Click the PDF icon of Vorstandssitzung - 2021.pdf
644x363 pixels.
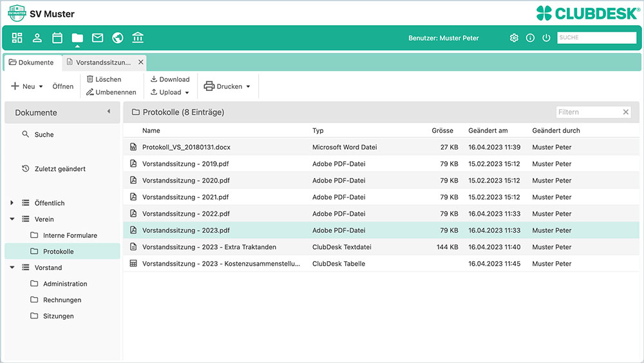coord(133,197)
